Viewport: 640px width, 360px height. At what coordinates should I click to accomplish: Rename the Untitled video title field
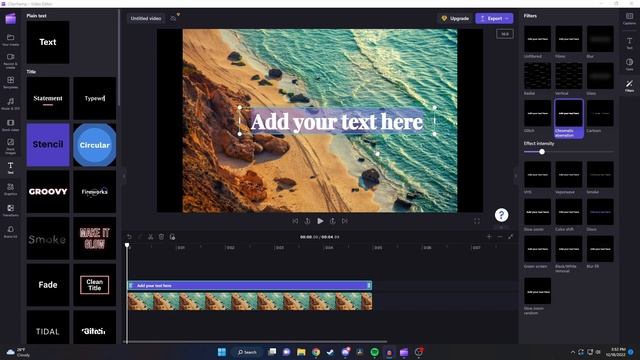coord(146,18)
